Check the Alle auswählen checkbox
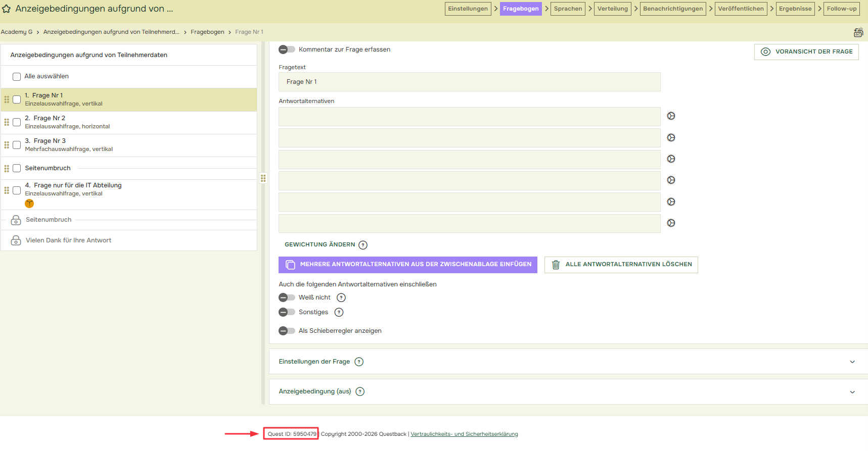 17,77
